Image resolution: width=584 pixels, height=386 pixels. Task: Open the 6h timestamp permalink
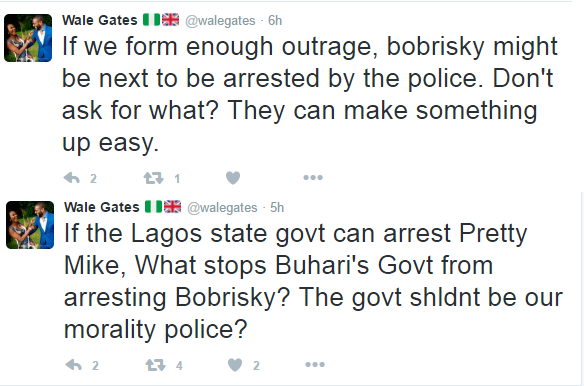(x=275, y=20)
